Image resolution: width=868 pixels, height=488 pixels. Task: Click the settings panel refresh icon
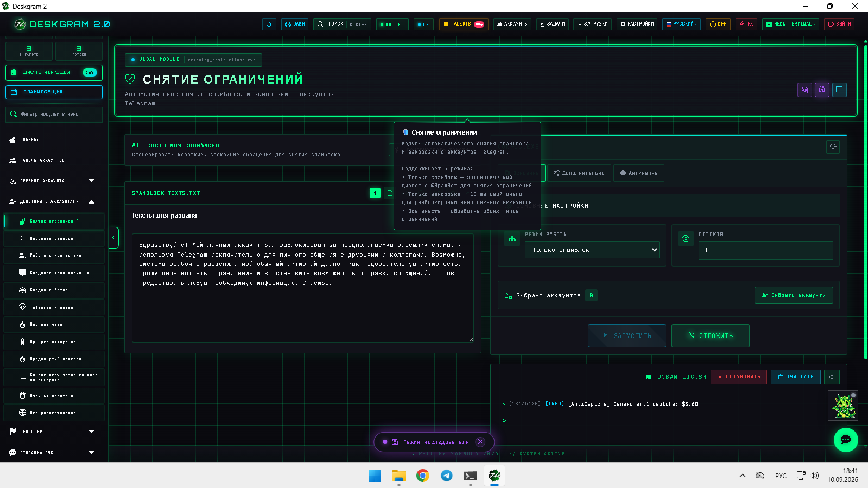[833, 147]
